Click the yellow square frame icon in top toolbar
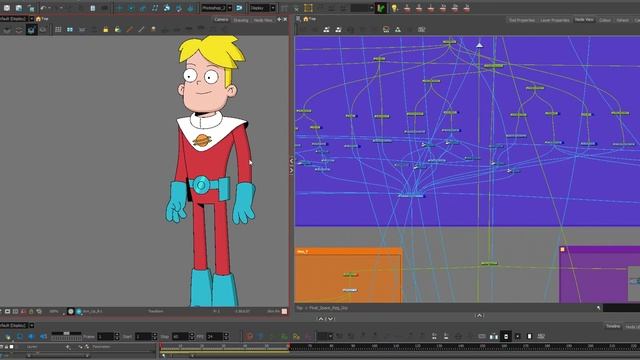This screenshot has width=640, height=360. [308, 8]
